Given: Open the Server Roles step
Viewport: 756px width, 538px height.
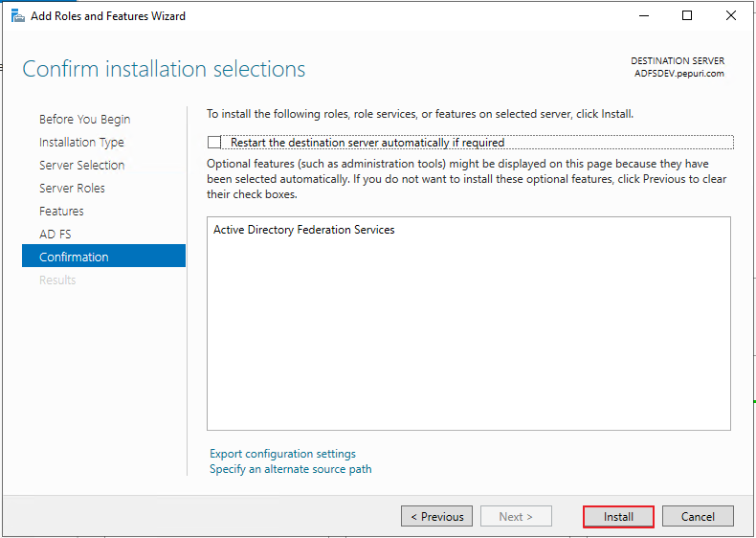Looking at the screenshot, I should [73, 189].
